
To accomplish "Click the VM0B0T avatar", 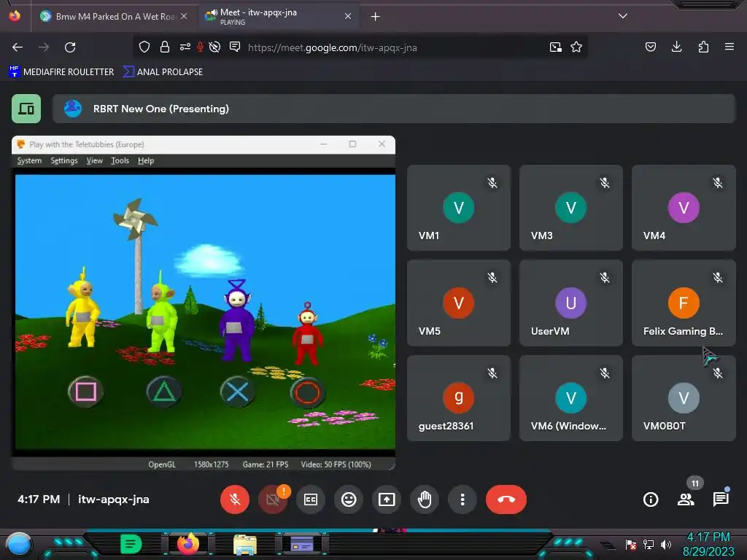I will click(x=684, y=397).
